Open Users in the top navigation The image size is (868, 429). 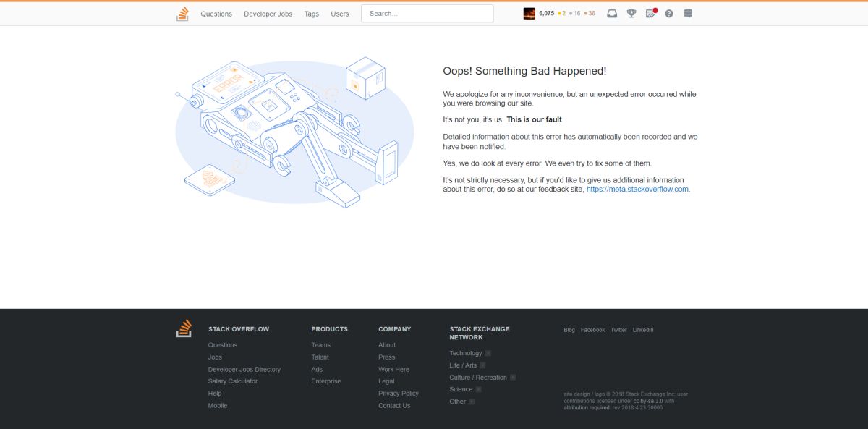tap(340, 14)
